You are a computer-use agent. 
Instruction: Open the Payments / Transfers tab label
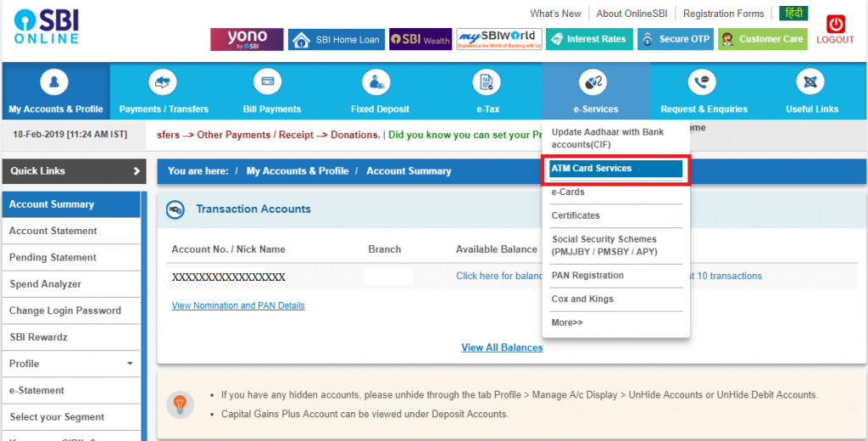[164, 109]
